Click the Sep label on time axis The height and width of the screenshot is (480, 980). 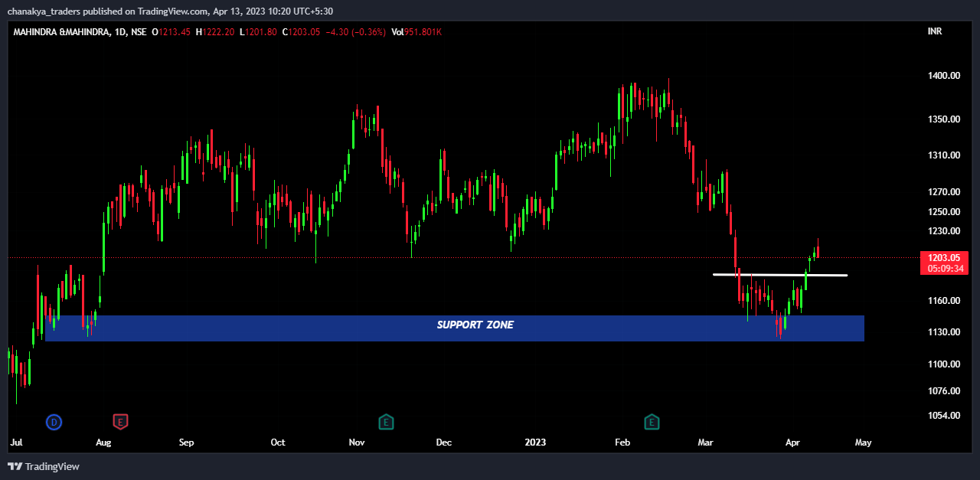click(x=186, y=442)
